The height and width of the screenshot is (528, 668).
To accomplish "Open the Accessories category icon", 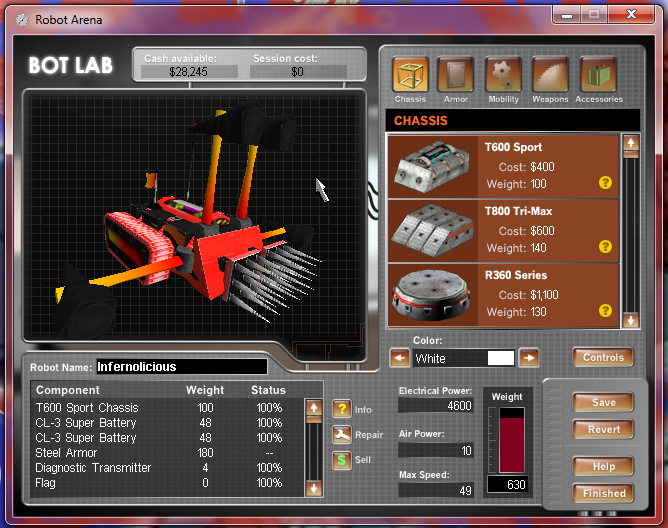I will [x=598, y=75].
